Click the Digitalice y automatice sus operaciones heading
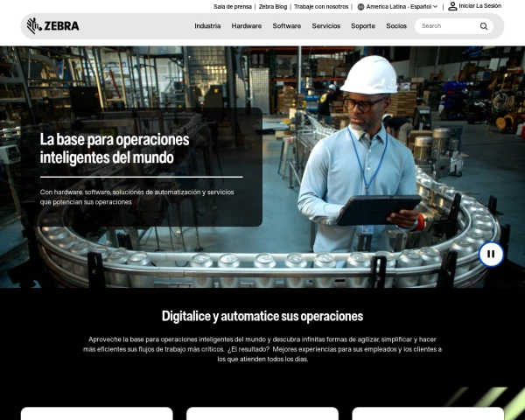Image resolution: width=525 pixels, height=420 pixels. tap(262, 316)
